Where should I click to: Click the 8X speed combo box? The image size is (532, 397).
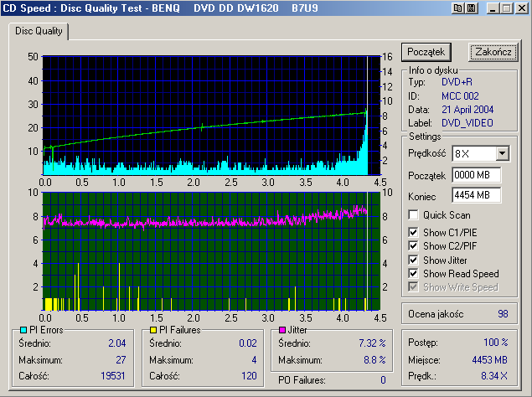(x=480, y=154)
